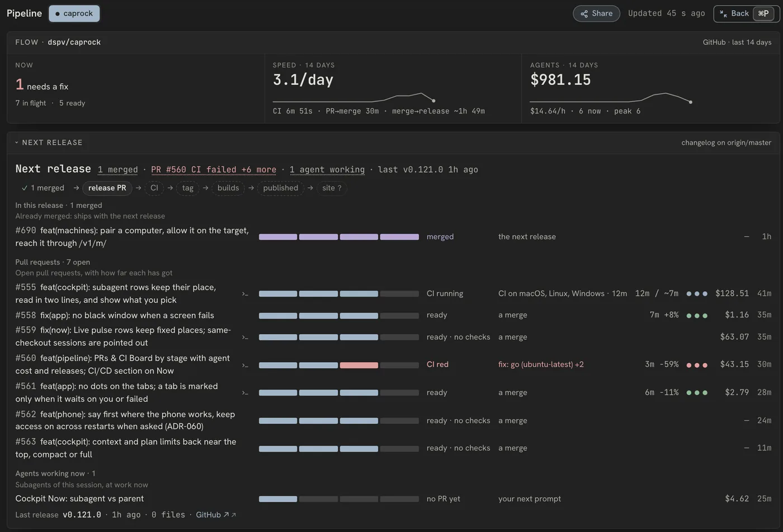Click red CI status dots for #560
783x532 pixels.
pyautogui.click(x=697, y=365)
